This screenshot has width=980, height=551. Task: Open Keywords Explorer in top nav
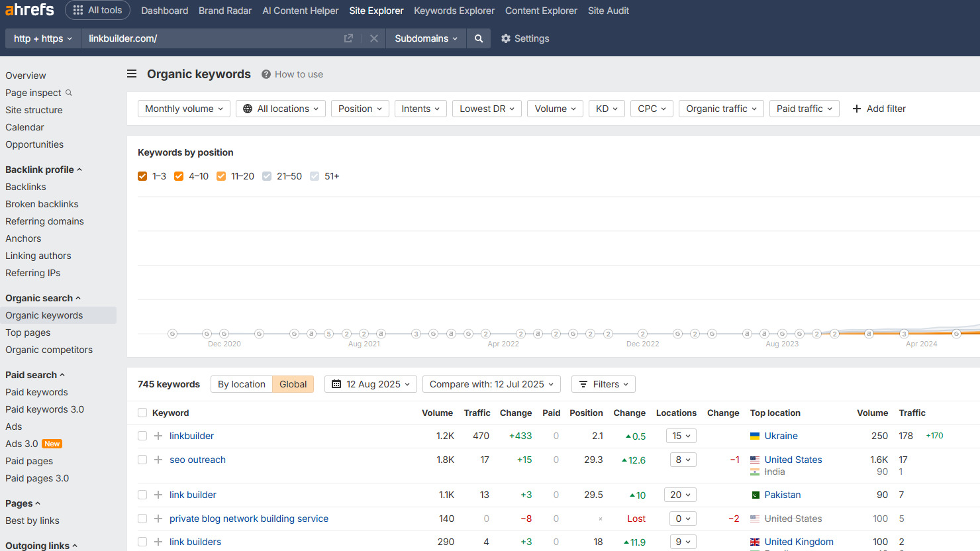pos(454,11)
